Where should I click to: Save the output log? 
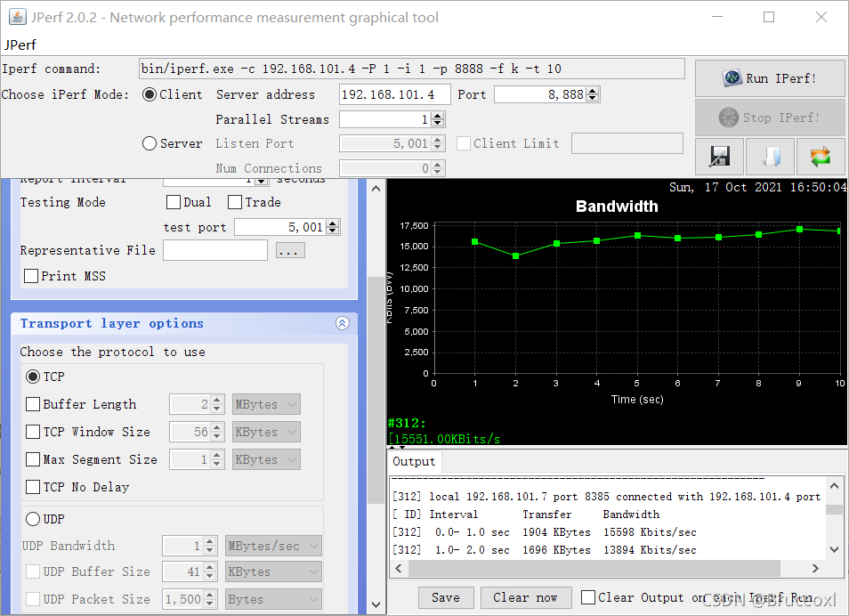pyautogui.click(x=446, y=597)
